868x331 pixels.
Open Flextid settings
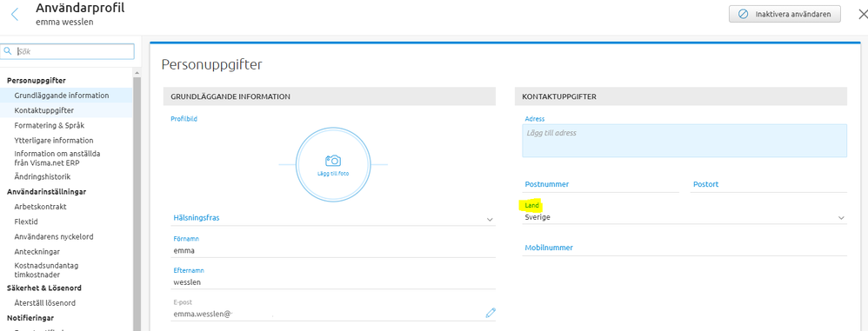coord(27,222)
